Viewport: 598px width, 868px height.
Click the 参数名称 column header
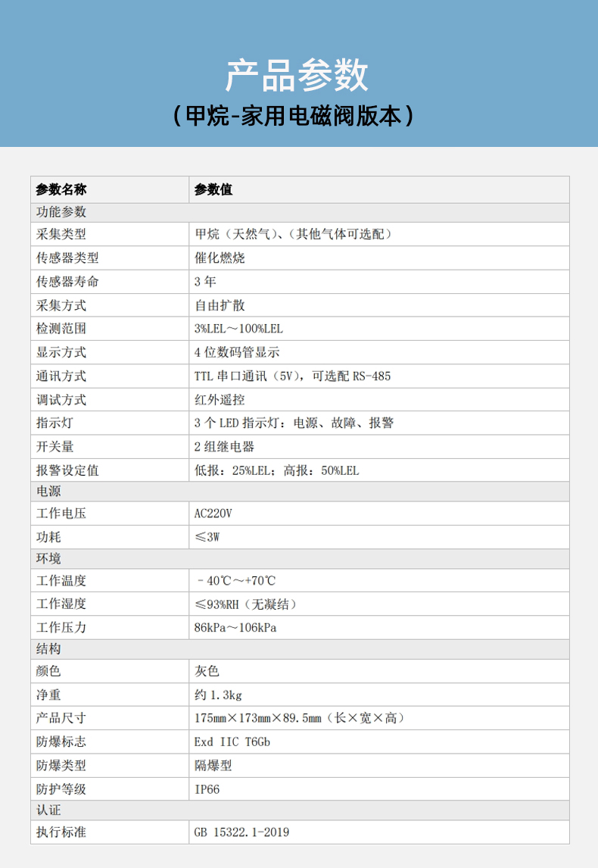(61, 189)
